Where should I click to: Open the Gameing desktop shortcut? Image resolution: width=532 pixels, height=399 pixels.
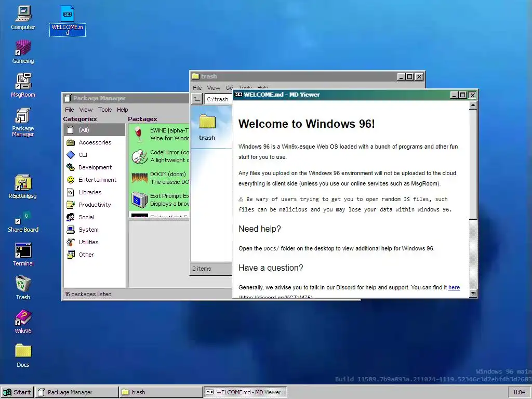(x=23, y=51)
